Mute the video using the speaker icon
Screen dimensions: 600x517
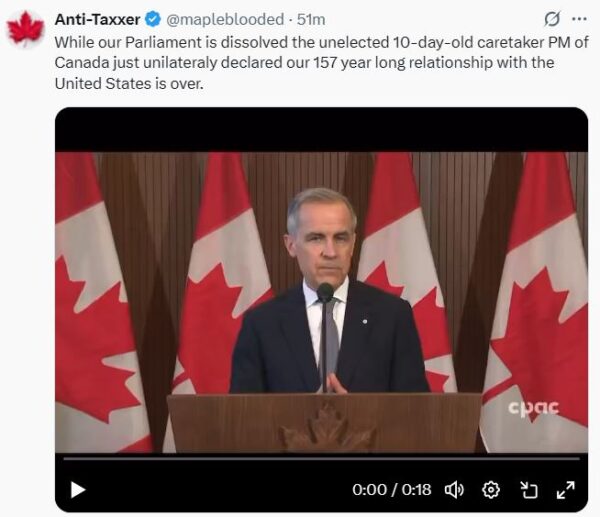pos(454,489)
